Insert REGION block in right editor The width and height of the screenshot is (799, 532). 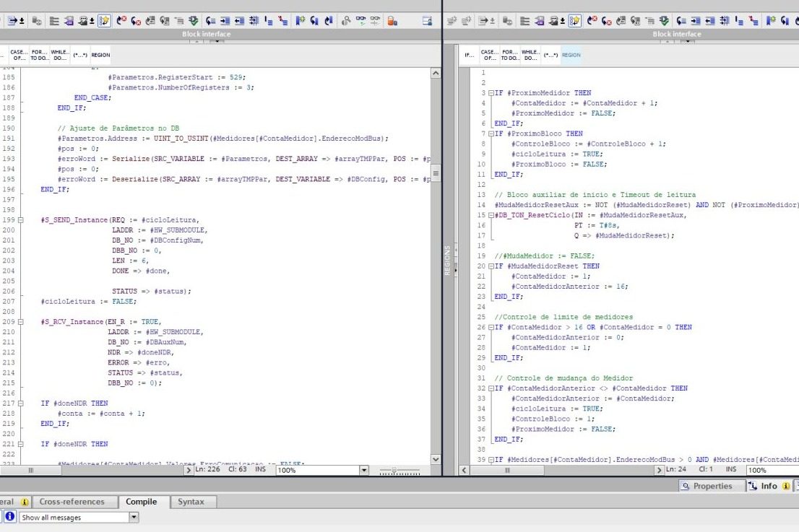coord(571,55)
